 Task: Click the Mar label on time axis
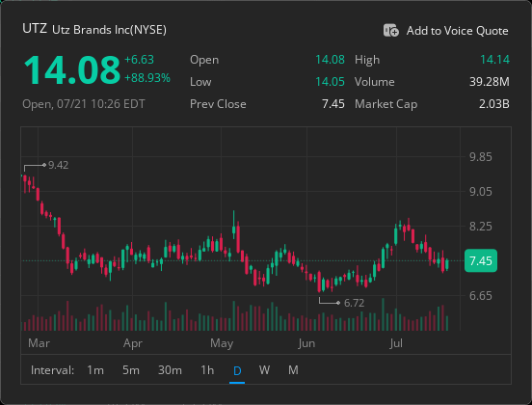(x=39, y=343)
